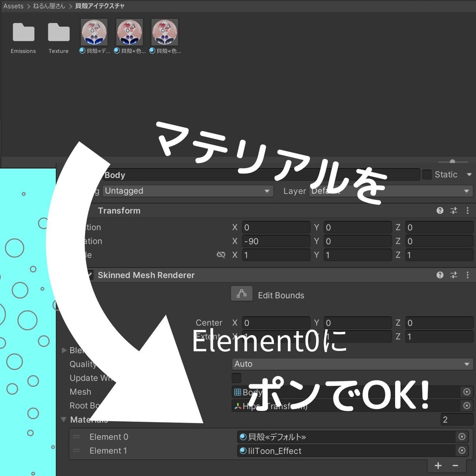Add a new material element with the plus button
The width and height of the screenshot is (476, 476).
pyautogui.click(x=438, y=465)
